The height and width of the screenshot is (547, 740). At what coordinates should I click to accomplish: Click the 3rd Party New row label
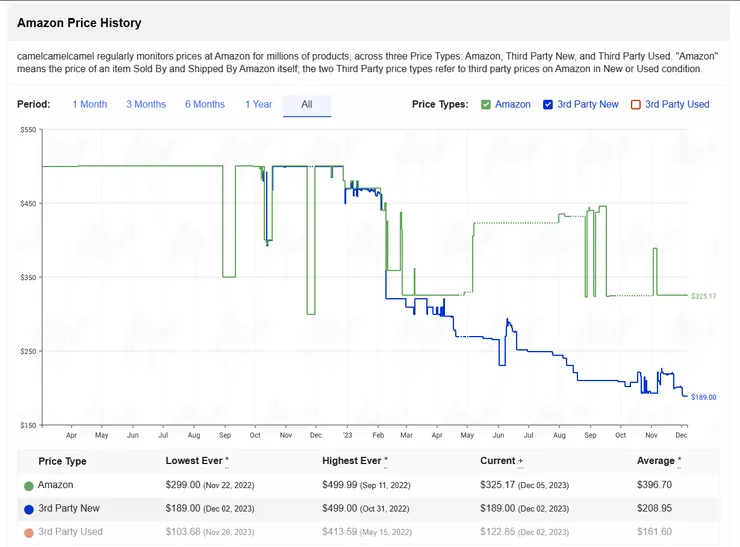(x=69, y=508)
